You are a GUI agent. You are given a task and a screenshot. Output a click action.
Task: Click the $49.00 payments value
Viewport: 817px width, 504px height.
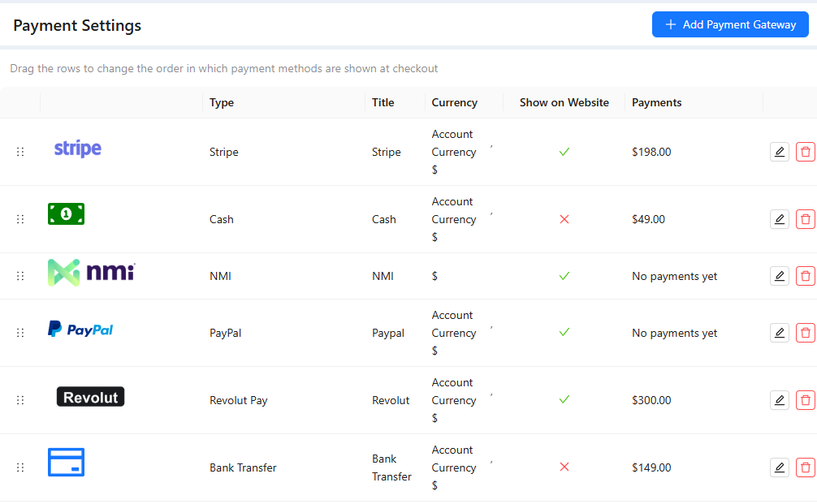648,219
